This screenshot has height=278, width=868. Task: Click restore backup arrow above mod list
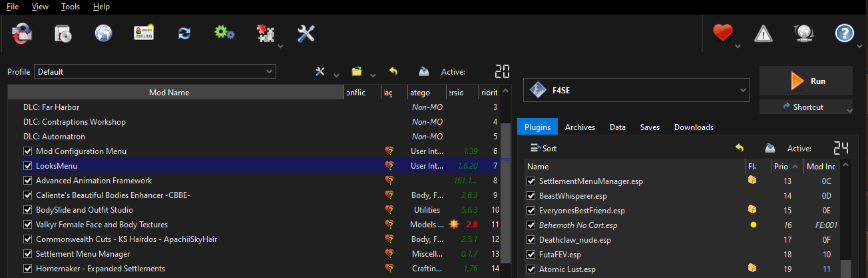click(x=393, y=71)
